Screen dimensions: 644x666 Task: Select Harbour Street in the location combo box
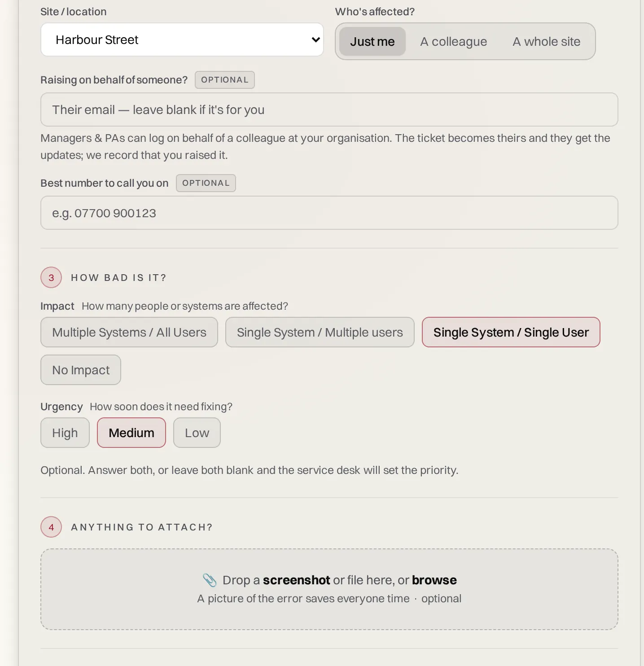(x=182, y=39)
